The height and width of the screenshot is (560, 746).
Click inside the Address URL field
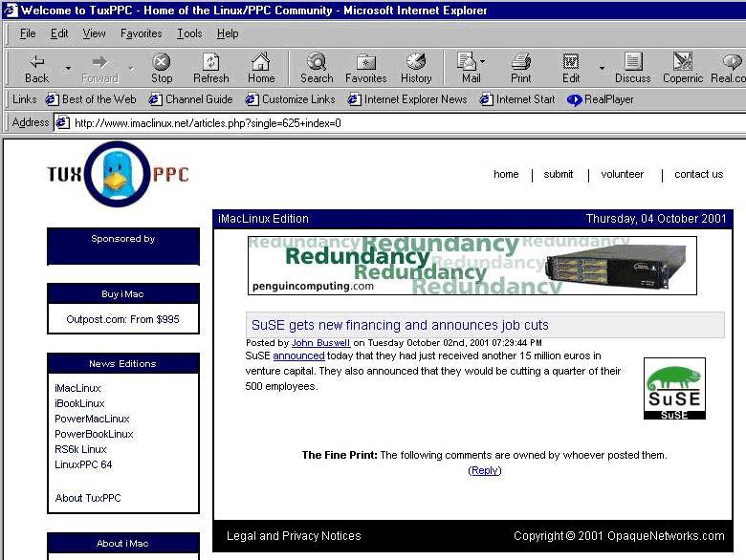[x=400, y=123]
